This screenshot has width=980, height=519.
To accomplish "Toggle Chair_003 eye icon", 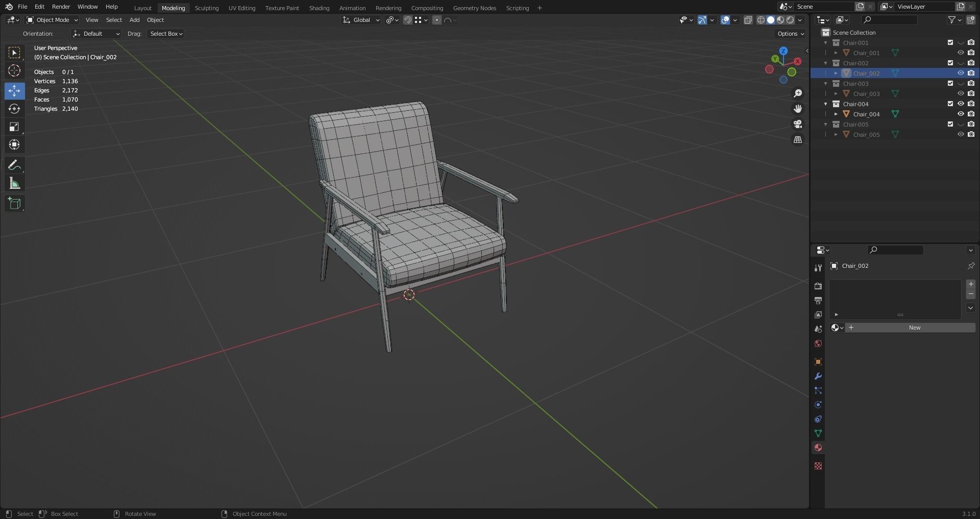I will tap(961, 93).
